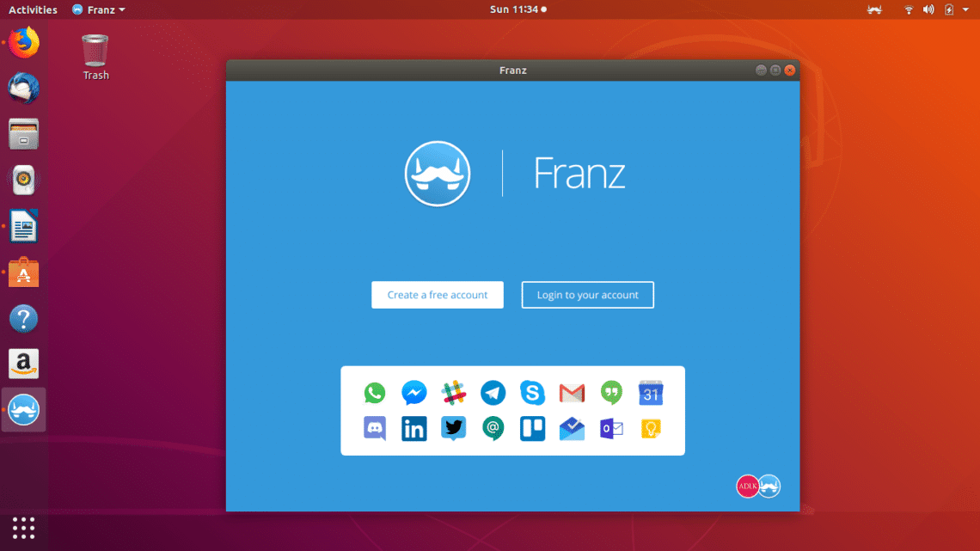Viewport: 980px width, 551px height.
Task: Open the clock and calendar panel
Action: [x=516, y=9]
